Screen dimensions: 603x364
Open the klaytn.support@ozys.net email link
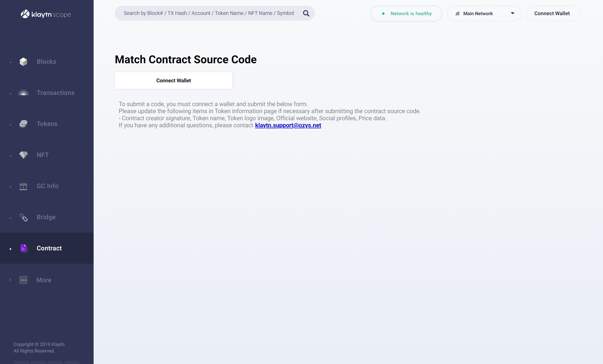(x=288, y=125)
